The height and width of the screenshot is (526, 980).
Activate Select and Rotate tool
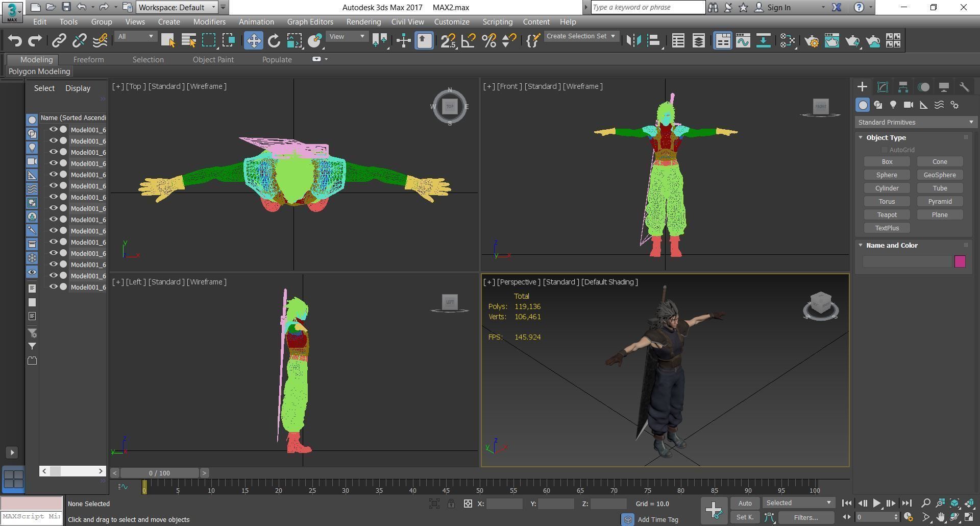[x=274, y=41]
